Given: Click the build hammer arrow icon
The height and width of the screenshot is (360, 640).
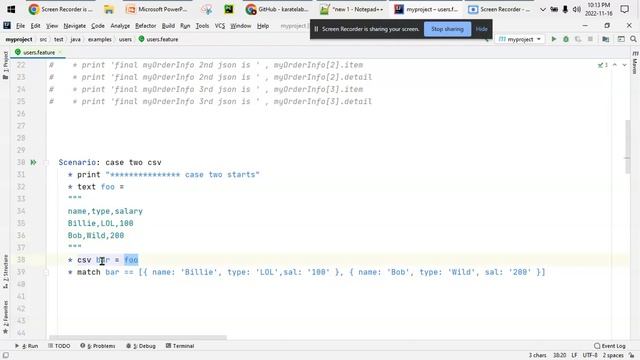Looking at the screenshot, I should tap(486, 39).
